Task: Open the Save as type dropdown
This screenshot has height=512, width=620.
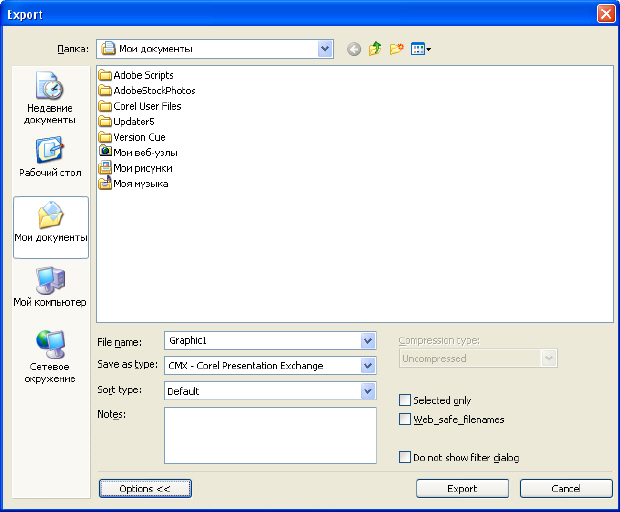Action: tap(368, 366)
